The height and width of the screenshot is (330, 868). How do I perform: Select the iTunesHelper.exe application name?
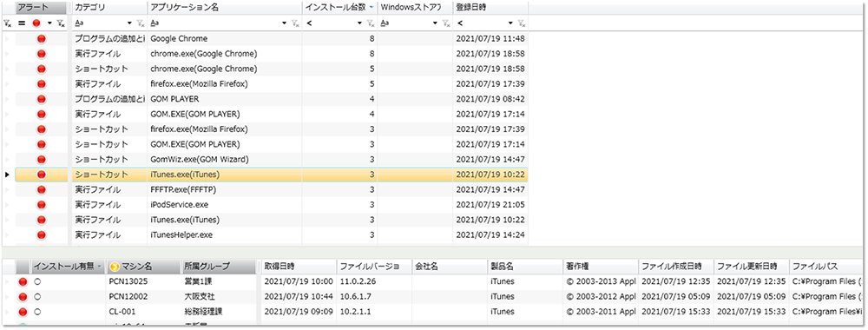[182, 234]
